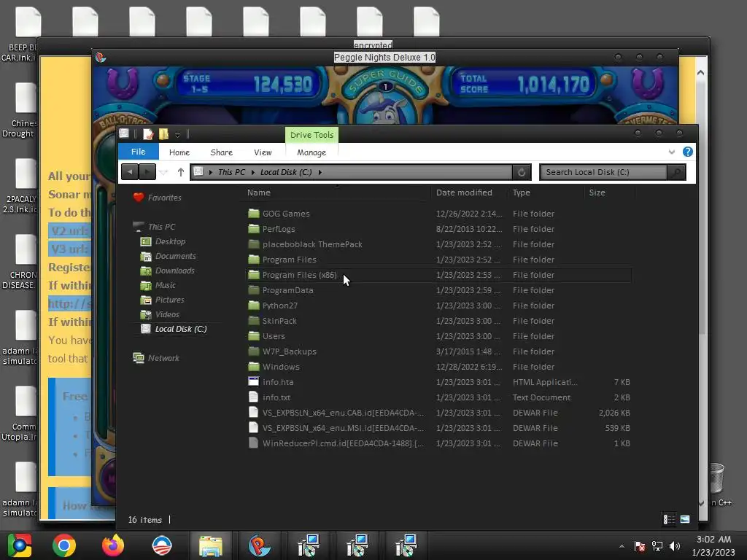The image size is (747, 560).
Task: Click the Up one level arrow
Action: [181, 172]
